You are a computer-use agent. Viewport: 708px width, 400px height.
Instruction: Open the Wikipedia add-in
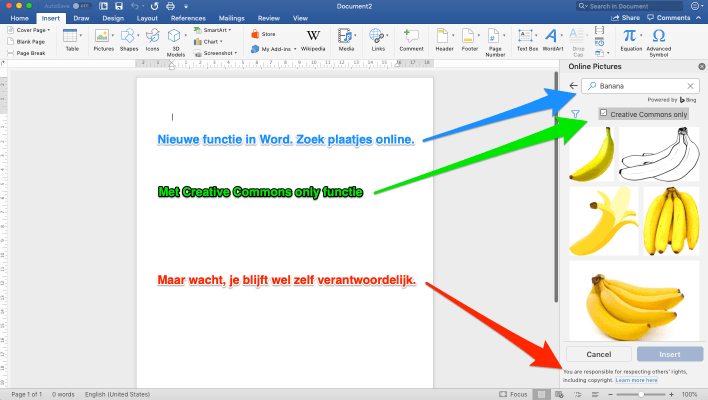point(313,40)
